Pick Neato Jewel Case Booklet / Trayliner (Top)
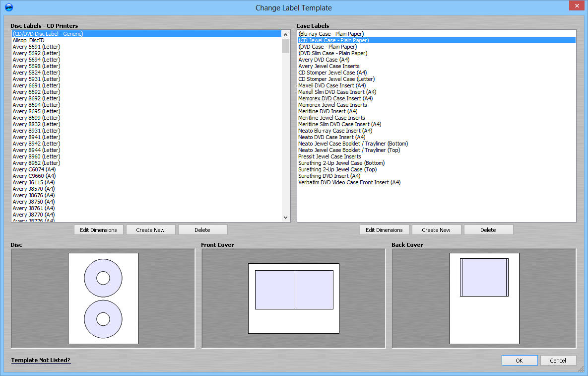Viewport: 588px width, 376px height. coord(437,150)
